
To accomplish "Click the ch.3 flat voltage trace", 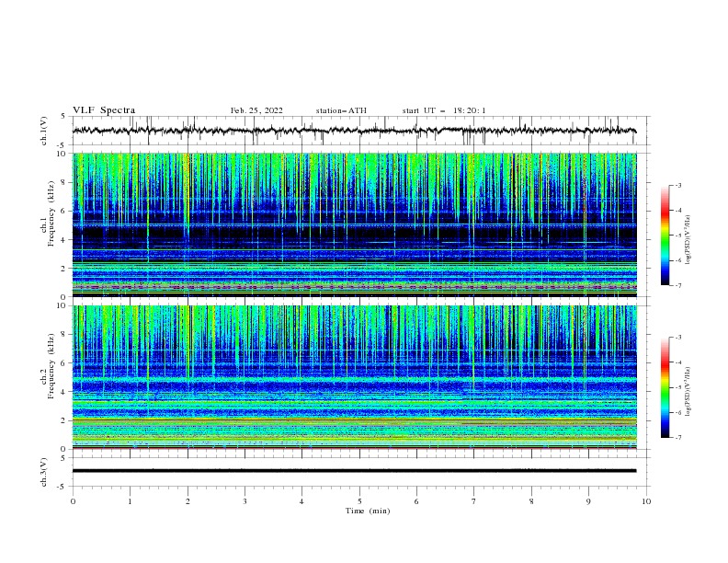I will coord(354,471).
